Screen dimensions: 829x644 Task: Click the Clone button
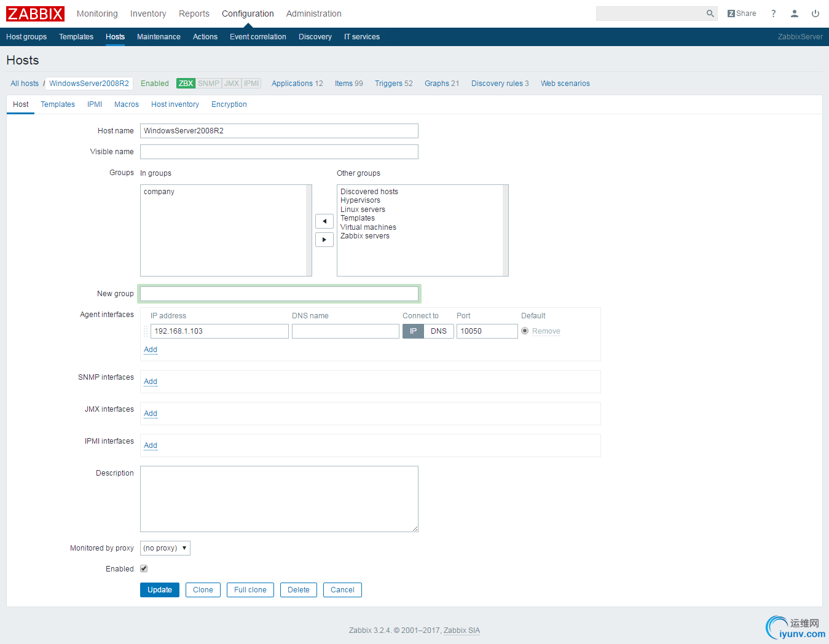(x=203, y=590)
